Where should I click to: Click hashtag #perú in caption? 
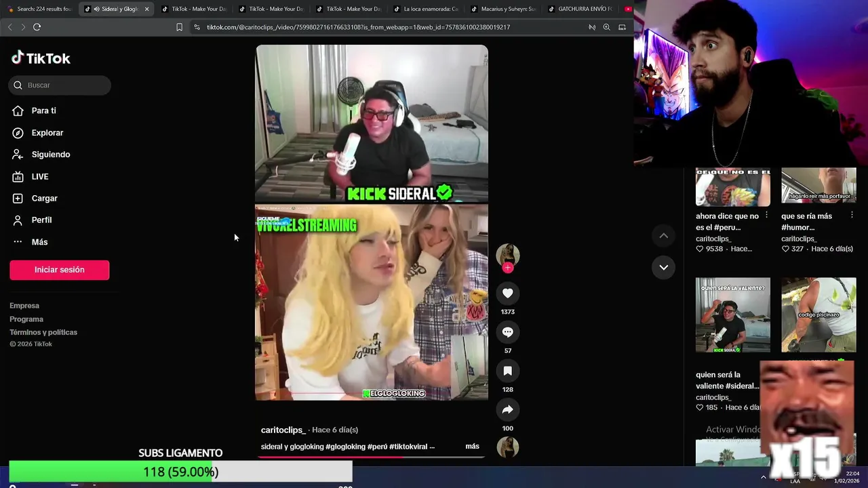(377, 447)
